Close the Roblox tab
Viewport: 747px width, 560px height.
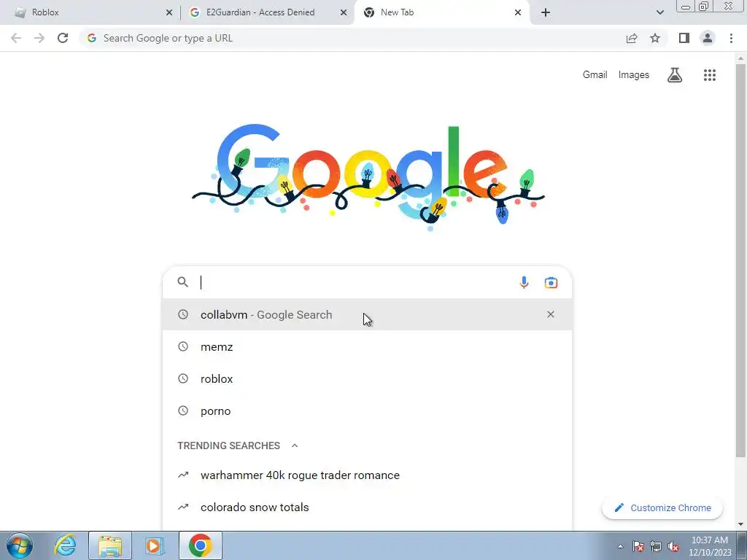click(169, 12)
